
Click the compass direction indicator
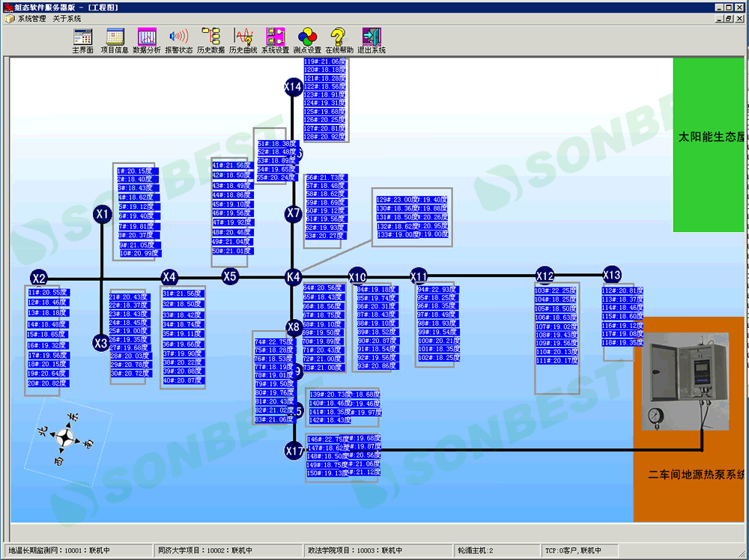click(67, 436)
